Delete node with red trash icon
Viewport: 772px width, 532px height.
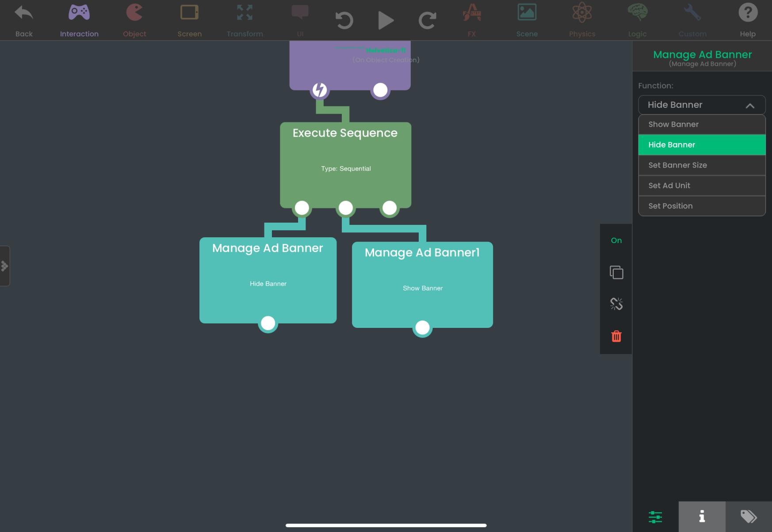616,336
